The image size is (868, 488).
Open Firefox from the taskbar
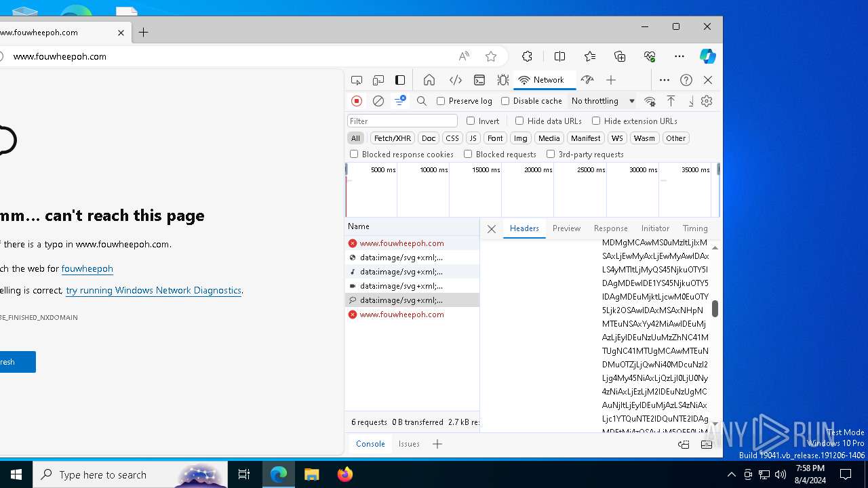point(344,474)
